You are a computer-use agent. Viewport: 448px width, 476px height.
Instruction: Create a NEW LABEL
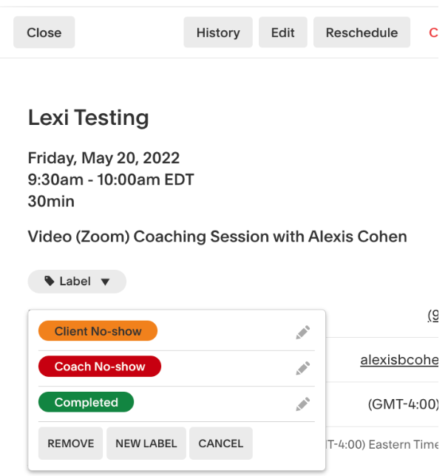pos(146,443)
